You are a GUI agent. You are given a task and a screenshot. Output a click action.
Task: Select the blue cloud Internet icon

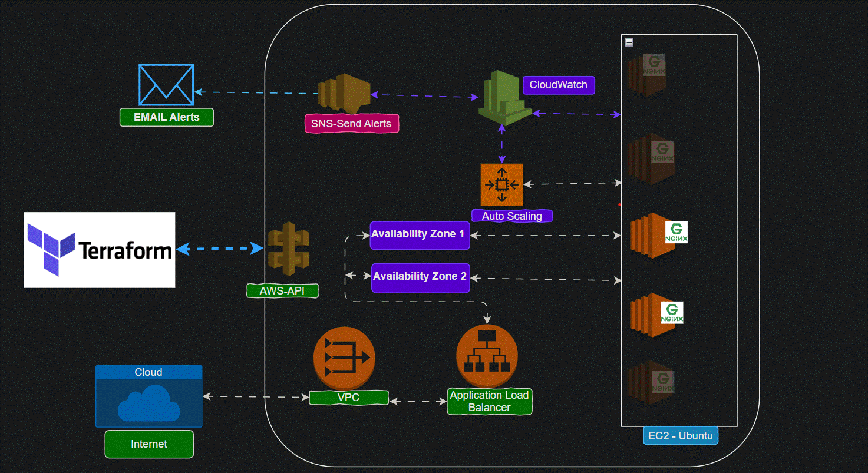pyautogui.click(x=148, y=403)
